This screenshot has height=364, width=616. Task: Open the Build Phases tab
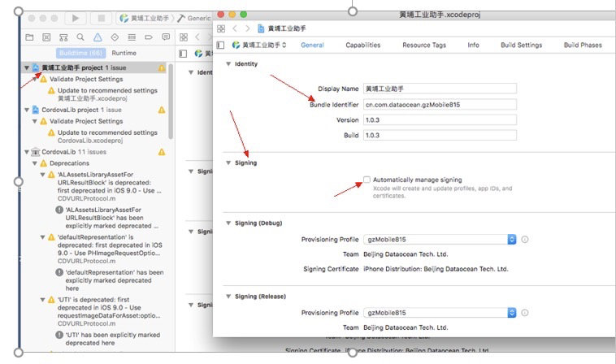point(583,45)
